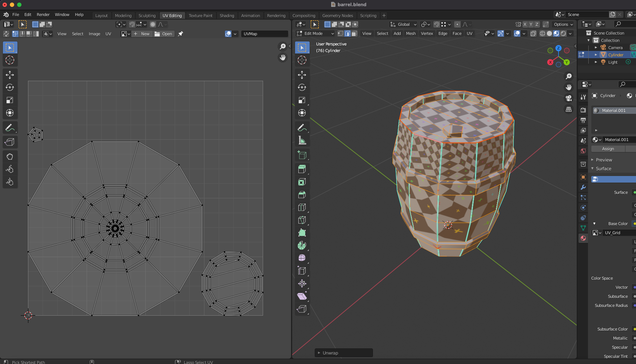Viewport: 636px width, 364px height.
Task: Select the Measure tool in viewport toolbar
Action: click(x=302, y=140)
